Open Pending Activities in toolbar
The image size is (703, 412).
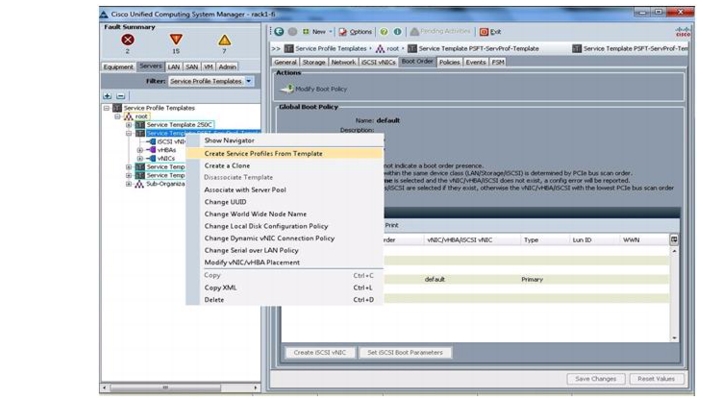click(x=440, y=31)
